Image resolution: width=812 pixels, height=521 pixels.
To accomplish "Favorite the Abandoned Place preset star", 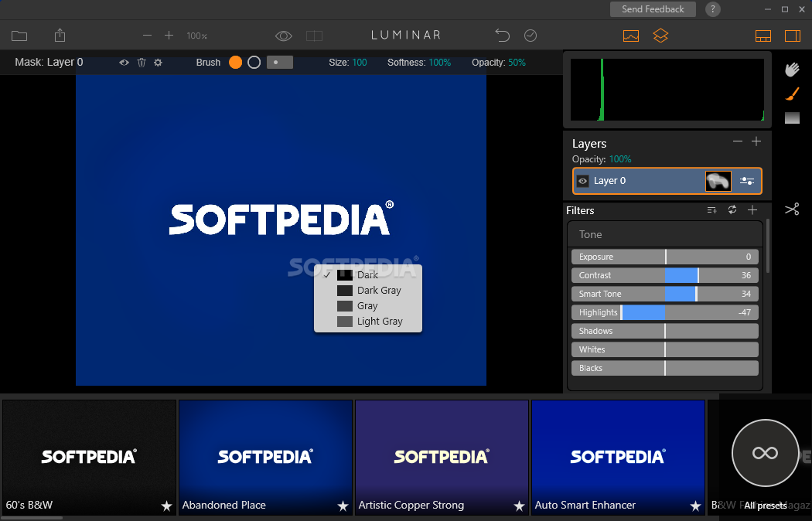I will 343,506.
